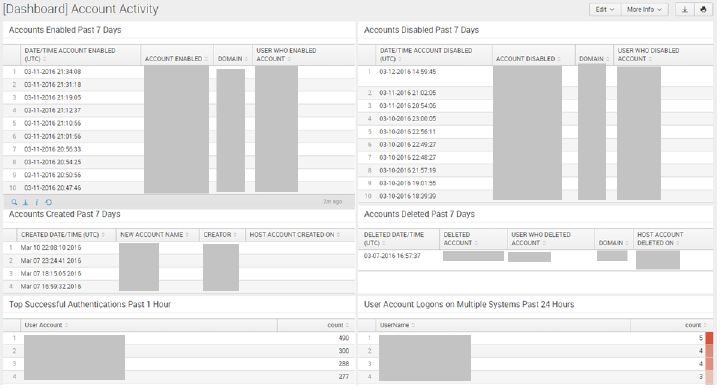Sort by New Account Name column
Viewport: 720px width, 388px height.
(x=155, y=235)
